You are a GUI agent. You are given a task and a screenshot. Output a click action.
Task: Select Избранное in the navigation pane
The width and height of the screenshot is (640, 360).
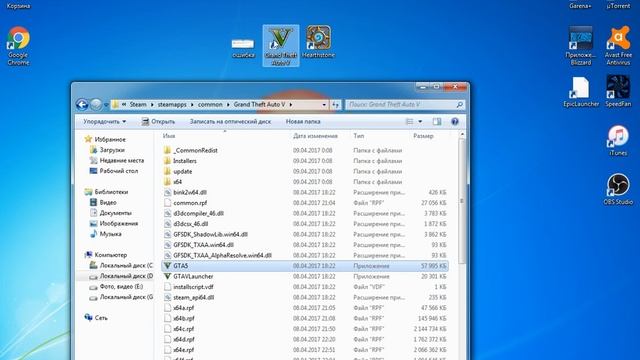coord(105,139)
